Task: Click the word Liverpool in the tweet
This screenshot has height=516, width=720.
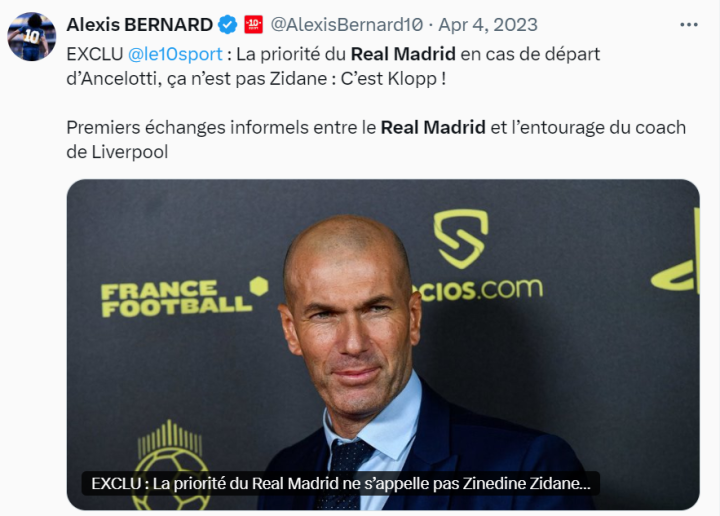Action: pyautogui.click(x=130, y=152)
